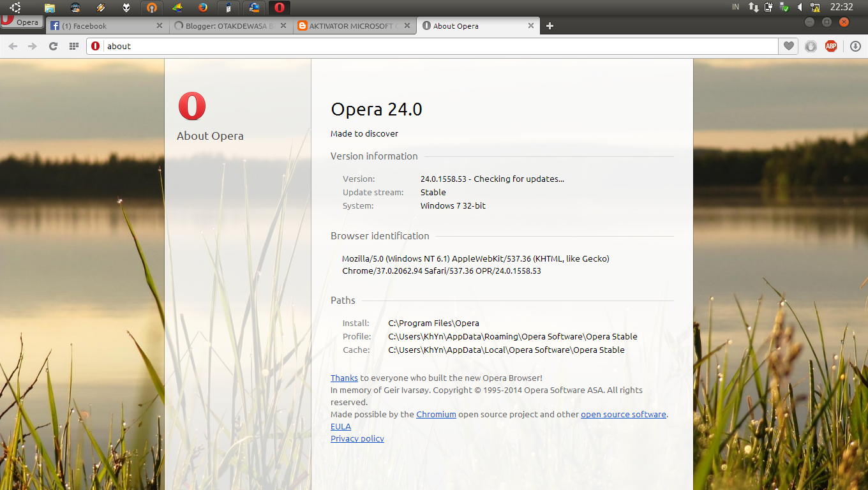Open the network up/down arrows indicator
868x490 pixels.
coord(754,8)
